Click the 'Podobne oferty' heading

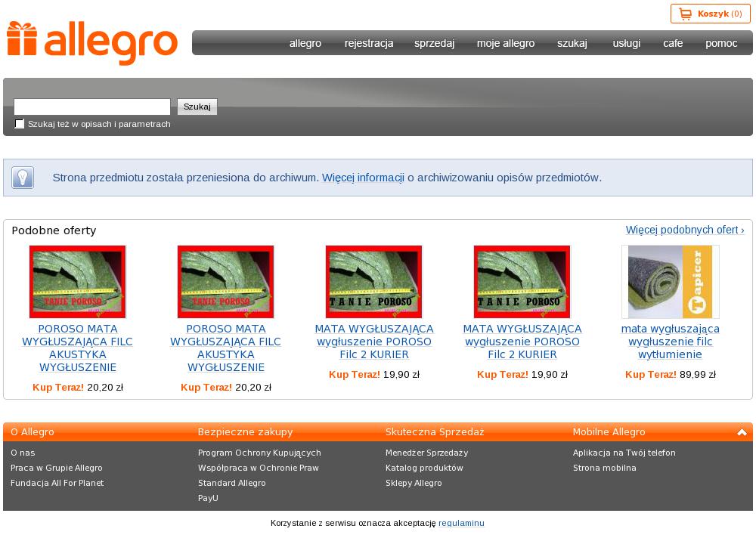[x=54, y=230]
